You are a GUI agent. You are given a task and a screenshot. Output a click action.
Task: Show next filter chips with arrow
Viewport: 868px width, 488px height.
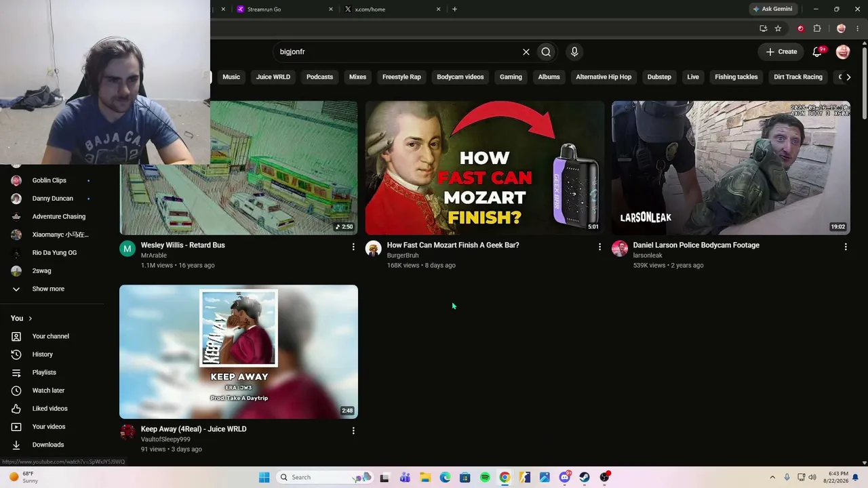pos(848,77)
